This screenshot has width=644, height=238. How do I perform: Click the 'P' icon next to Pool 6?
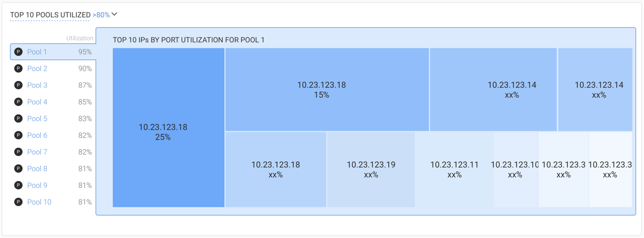pyautogui.click(x=18, y=135)
